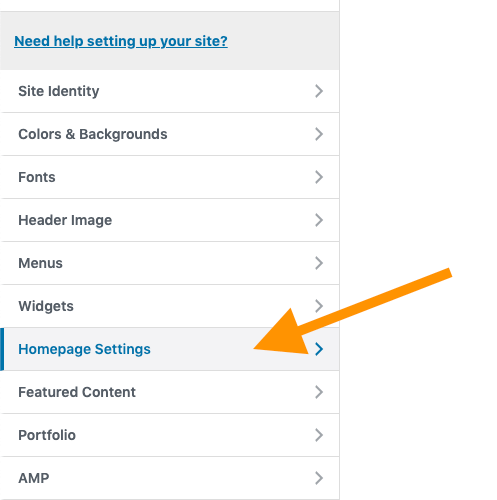Screen dimensions: 497x500
Task: Click the chevron next to Portfolio
Action: pos(319,435)
